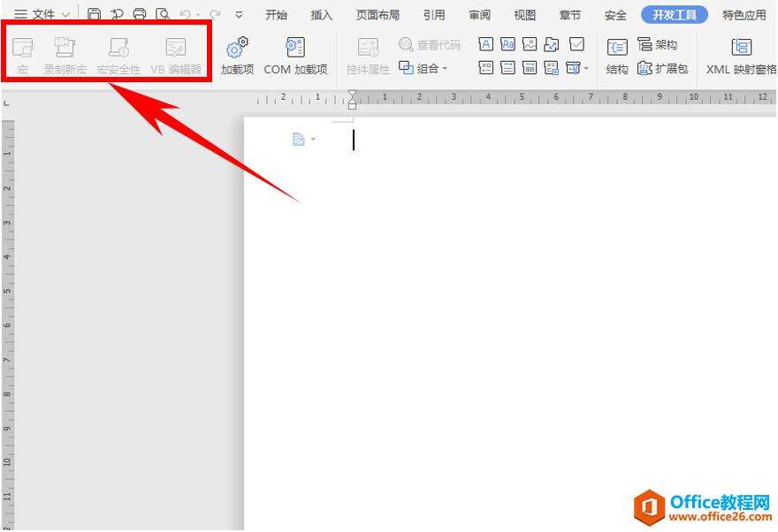Insert picture content control icon
778x532 pixels.
pyautogui.click(x=530, y=44)
